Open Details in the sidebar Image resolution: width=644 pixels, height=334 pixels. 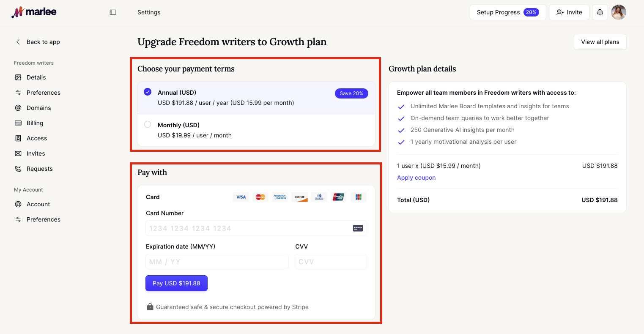coord(36,77)
